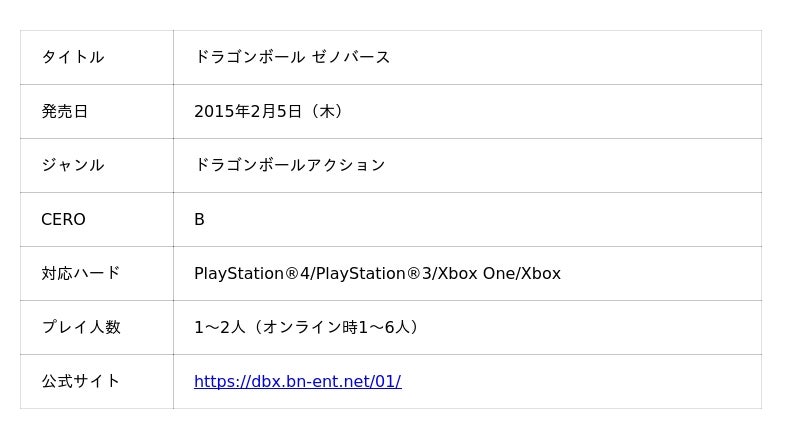Select the ドラゴンボール ゼノバース title text
Viewport: 800px width, 439px height.
pyautogui.click(x=292, y=57)
